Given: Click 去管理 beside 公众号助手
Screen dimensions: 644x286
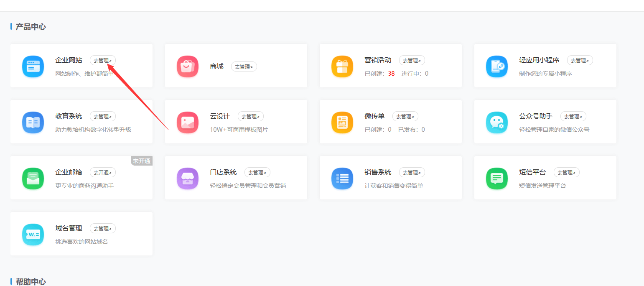Looking at the screenshot, I should (x=573, y=116).
